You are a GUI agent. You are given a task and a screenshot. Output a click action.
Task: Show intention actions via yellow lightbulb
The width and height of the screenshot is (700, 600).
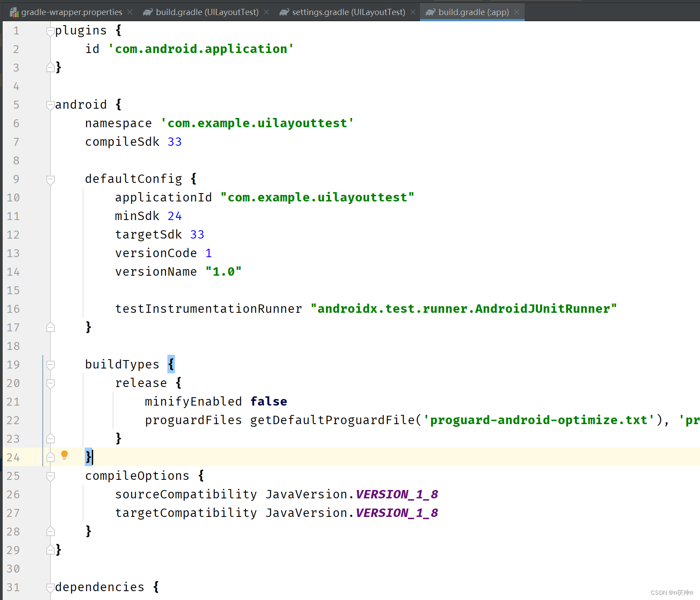[x=64, y=455]
